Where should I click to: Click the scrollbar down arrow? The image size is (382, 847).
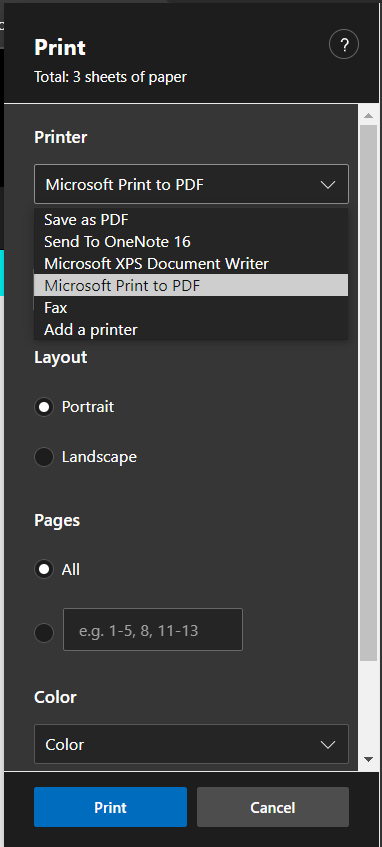368,759
